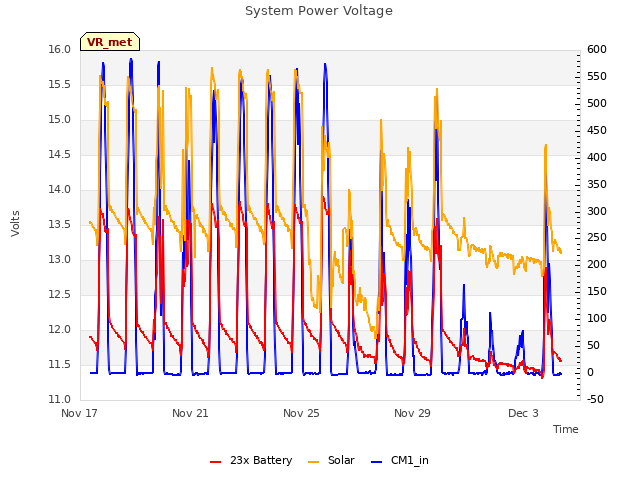Click the 14.5 left axis value
The height and width of the screenshot is (480, 640).
pyautogui.click(x=60, y=154)
